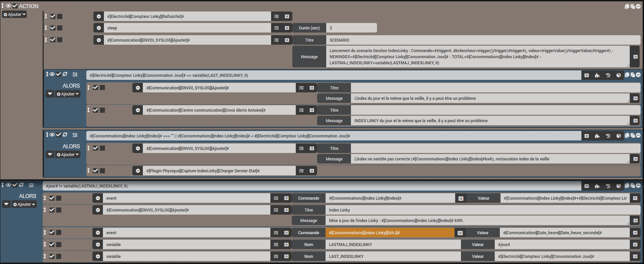This screenshot has width=644, height=264.
Task: Click caret button left of Ajouter in Index === block
Action: point(50,154)
